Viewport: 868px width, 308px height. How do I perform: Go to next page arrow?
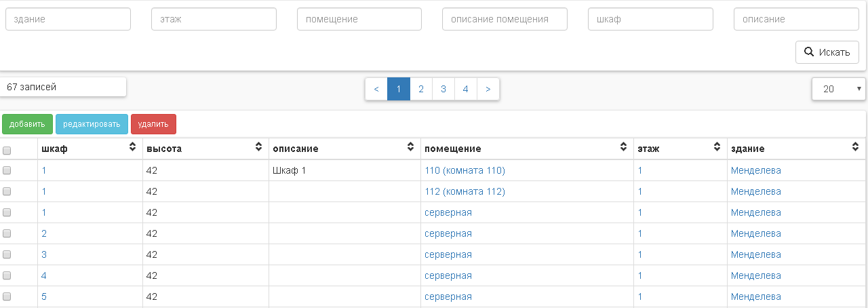click(488, 89)
